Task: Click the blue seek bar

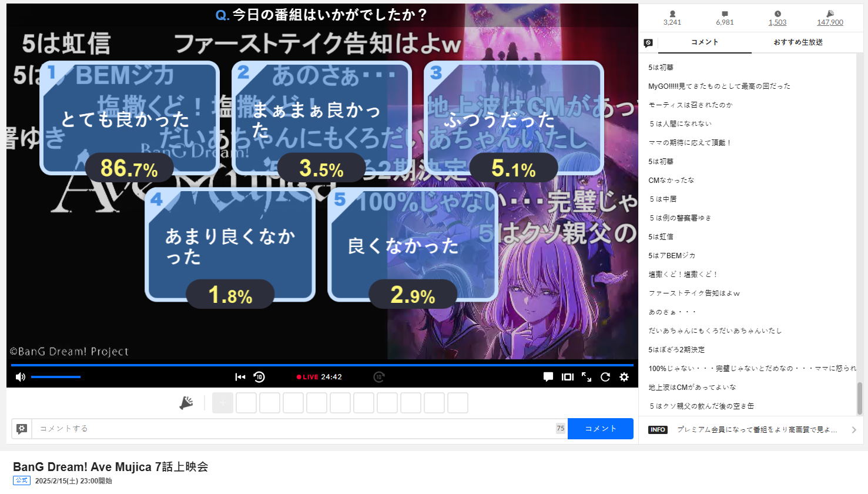Action: pos(322,365)
